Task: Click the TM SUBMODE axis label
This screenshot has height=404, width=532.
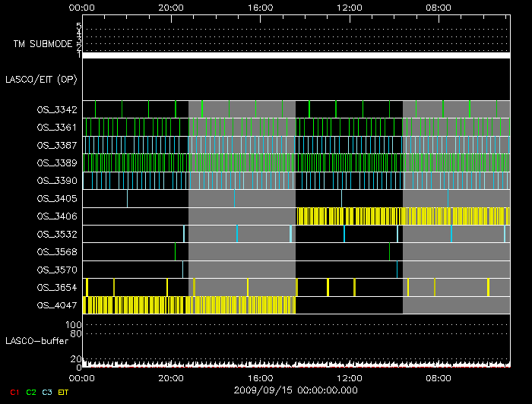Action: coord(43,44)
